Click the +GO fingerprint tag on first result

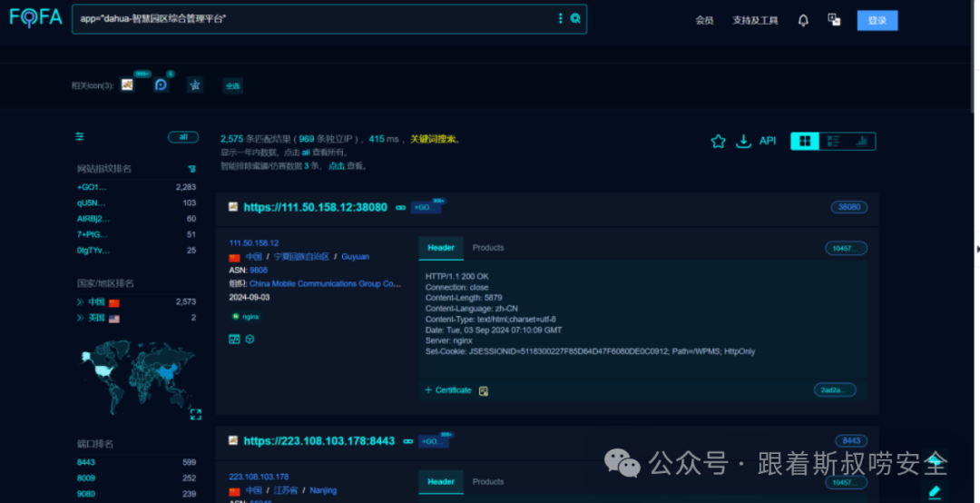pyautogui.click(x=426, y=208)
